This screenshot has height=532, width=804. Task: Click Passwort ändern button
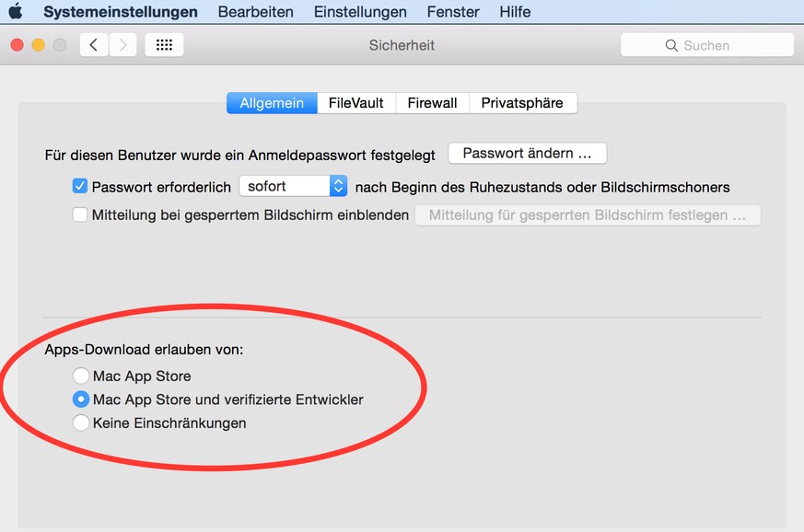click(527, 153)
